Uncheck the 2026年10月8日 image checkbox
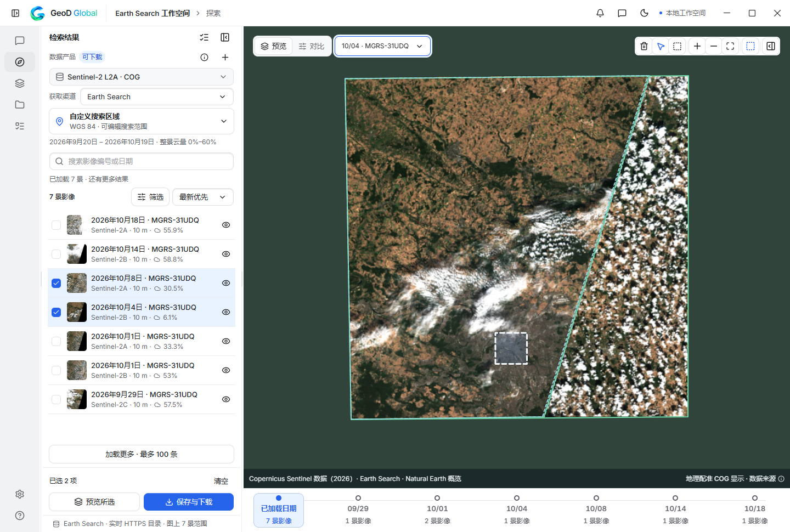Screen dimensions: 790x532 [56, 283]
